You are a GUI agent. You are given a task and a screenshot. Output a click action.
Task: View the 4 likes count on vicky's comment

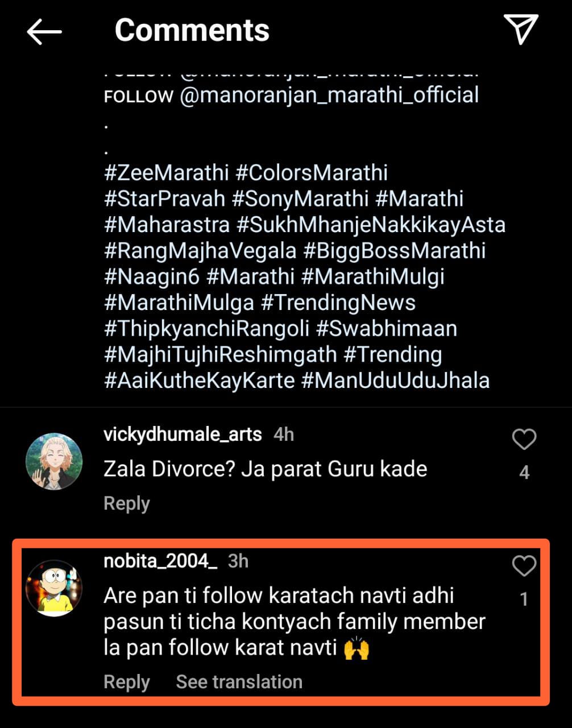[x=524, y=472]
